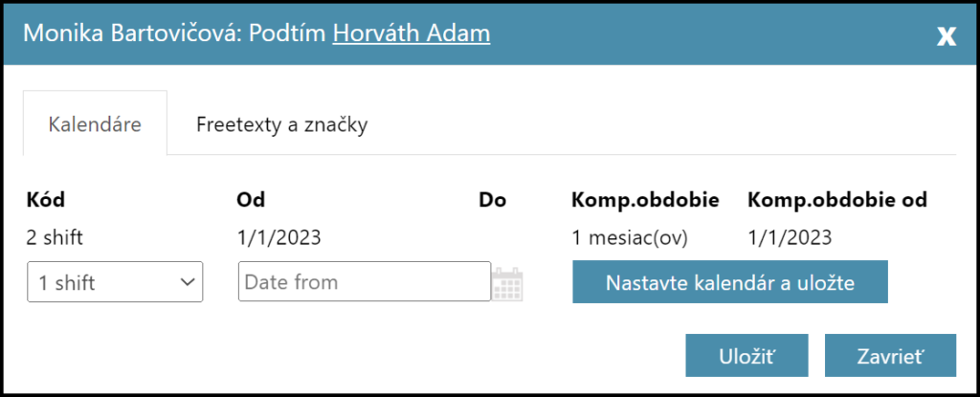
Task: Click the Zavrieť button
Action: pyautogui.click(x=890, y=356)
